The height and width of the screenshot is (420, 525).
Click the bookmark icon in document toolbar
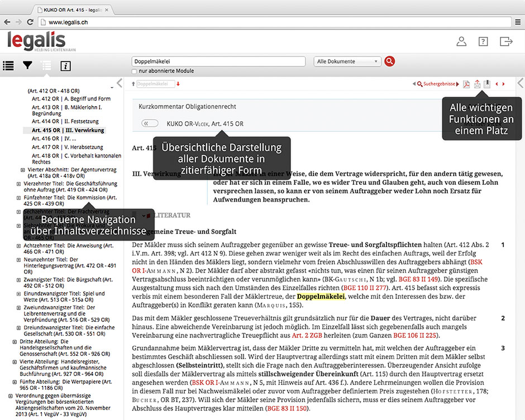tap(486, 84)
